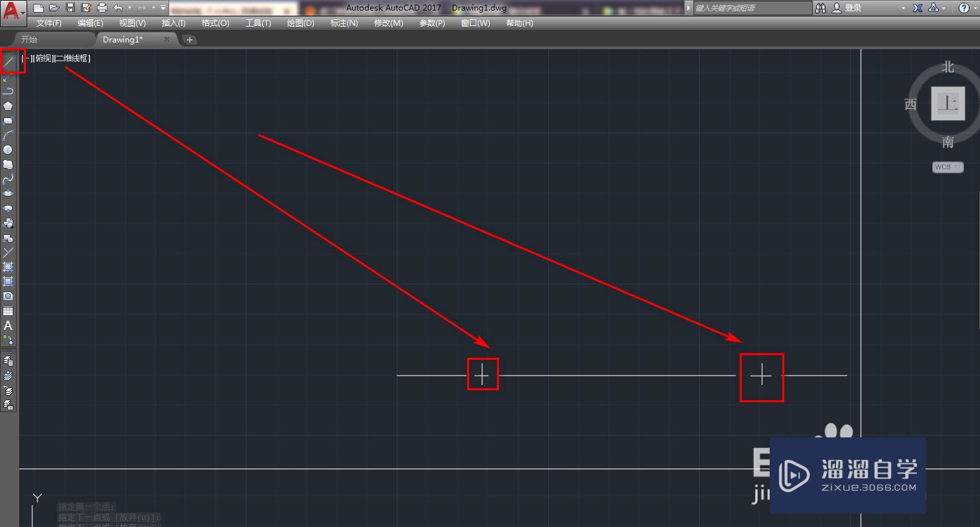Viewport: 980px width, 527px height.
Task: Click the ViewCube 上 top face
Action: [x=948, y=104]
